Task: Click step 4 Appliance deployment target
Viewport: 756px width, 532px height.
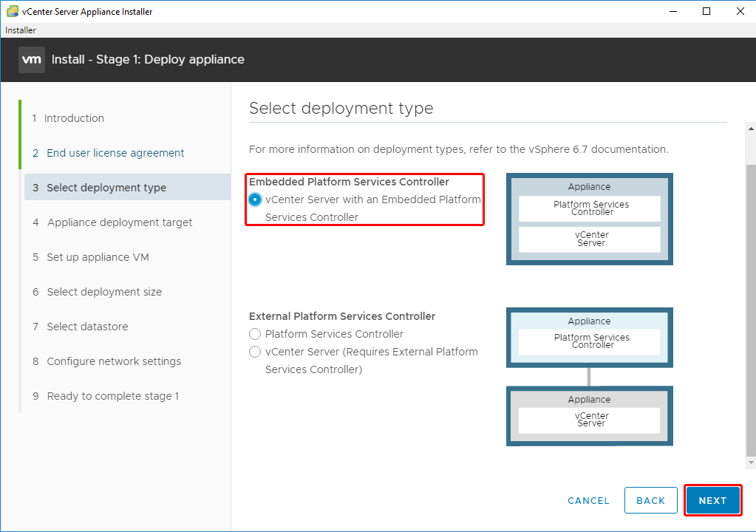Action: click(119, 222)
